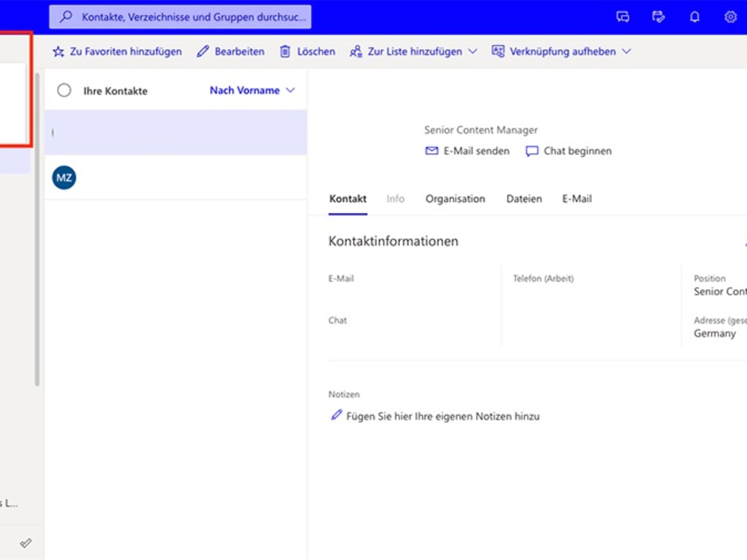Switch to the Organisation tab
This screenshot has width=747, height=560.
(455, 199)
